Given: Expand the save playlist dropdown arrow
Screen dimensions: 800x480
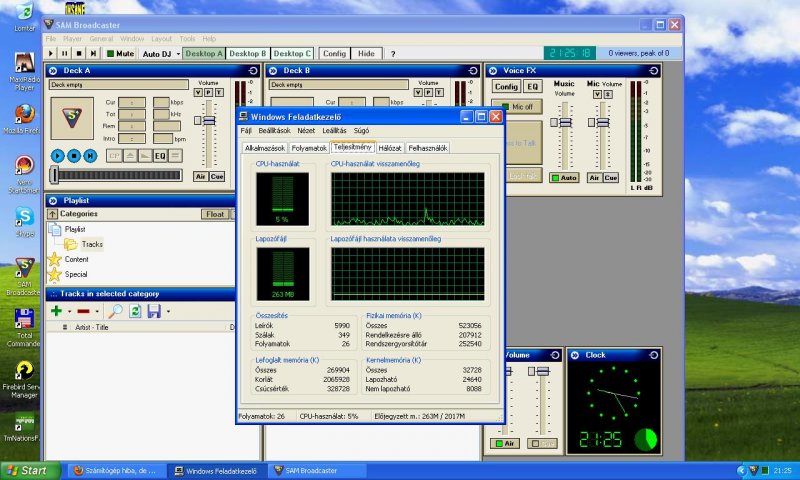Looking at the screenshot, I should [x=168, y=312].
